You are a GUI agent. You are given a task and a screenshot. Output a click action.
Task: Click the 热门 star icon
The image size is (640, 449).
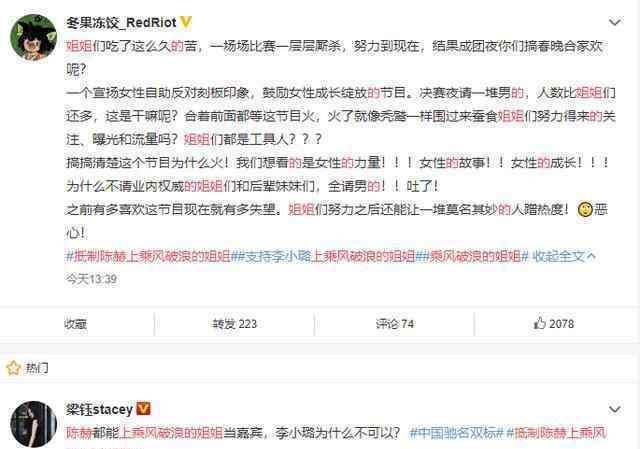tap(13, 368)
